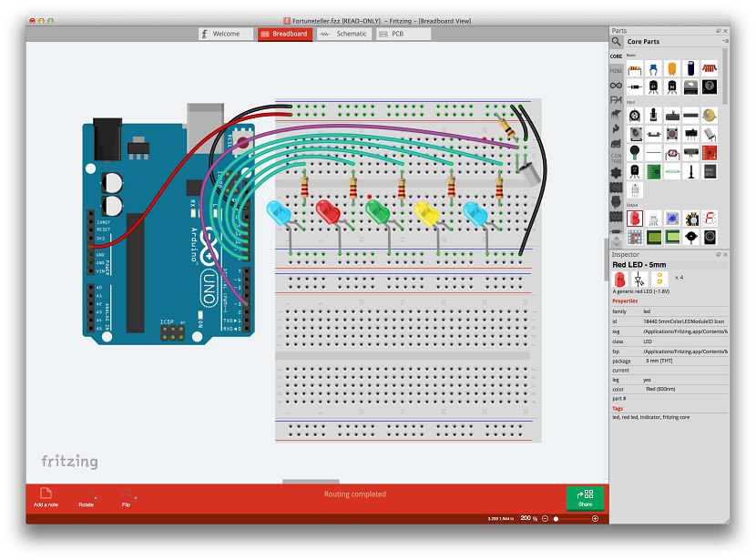Click the Routing completed status message
This screenshot has height=560, width=756.
[x=355, y=494]
